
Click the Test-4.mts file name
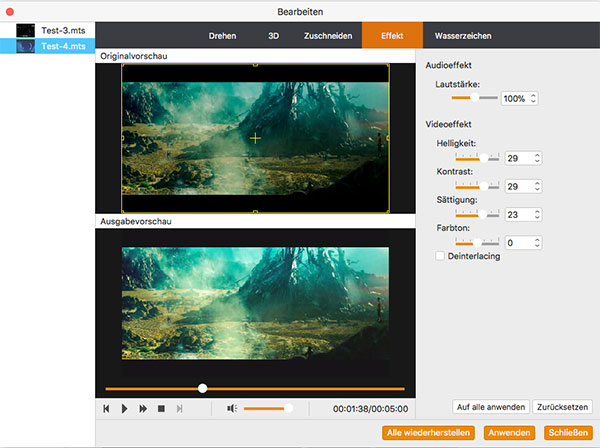pyautogui.click(x=63, y=46)
